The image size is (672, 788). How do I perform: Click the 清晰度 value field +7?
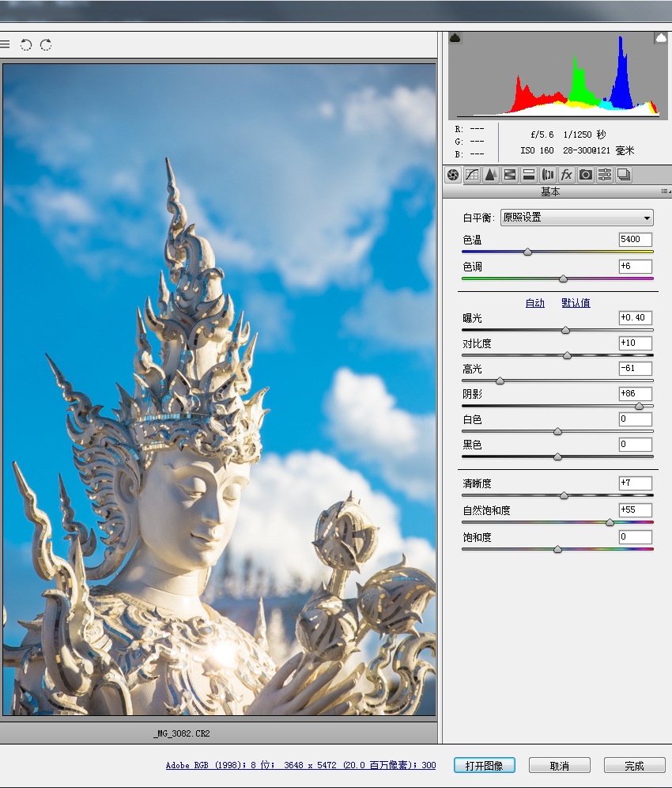(636, 483)
